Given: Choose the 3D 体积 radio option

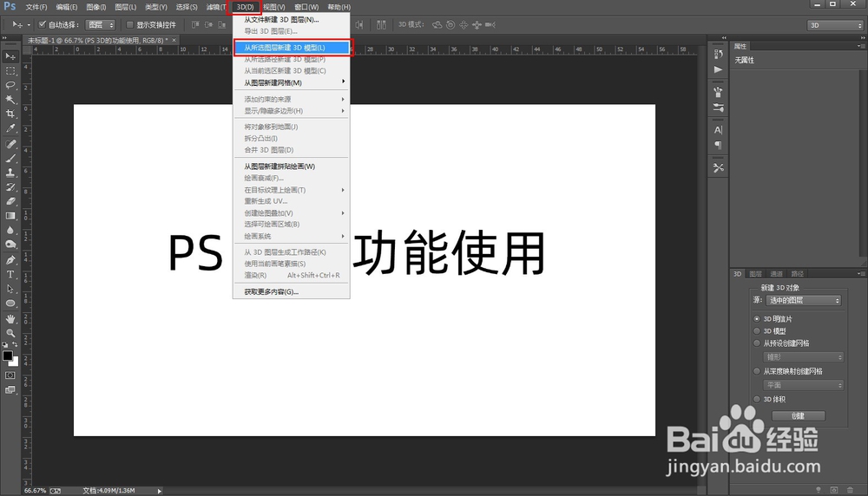Looking at the screenshot, I should [x=757, y=399].
